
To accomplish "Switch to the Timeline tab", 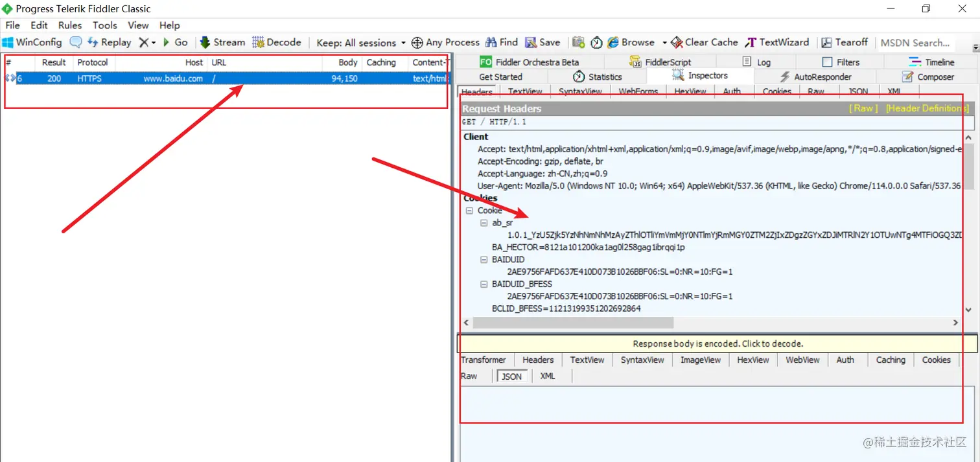I will click(x=931, y=62).
